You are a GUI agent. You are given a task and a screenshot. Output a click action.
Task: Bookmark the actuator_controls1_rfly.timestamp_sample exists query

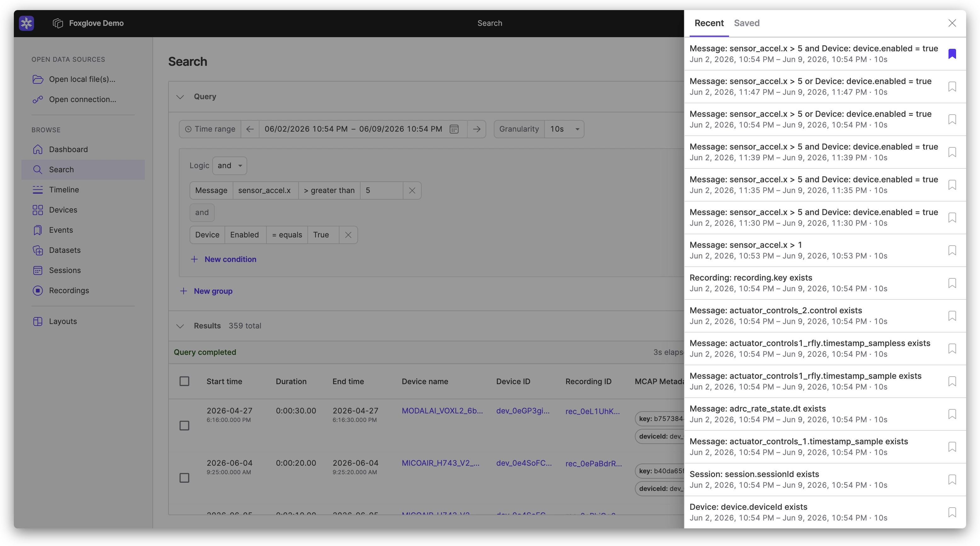click(952, 381)
